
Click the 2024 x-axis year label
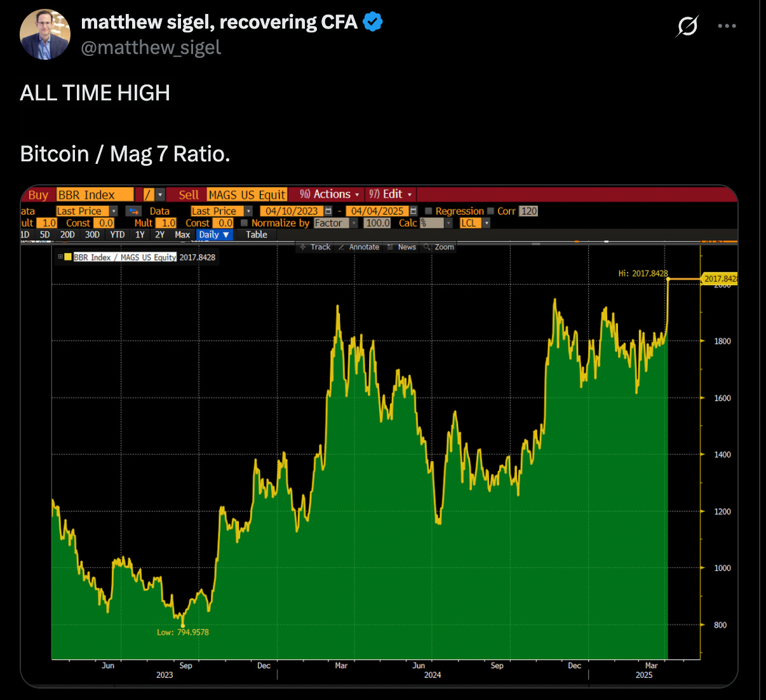click(x=433, y=675)
